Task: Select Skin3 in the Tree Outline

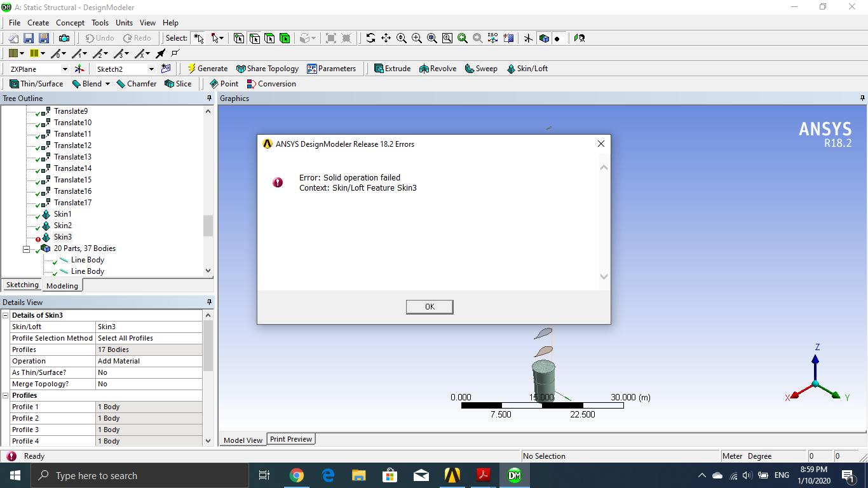Action: pos(63,237)
